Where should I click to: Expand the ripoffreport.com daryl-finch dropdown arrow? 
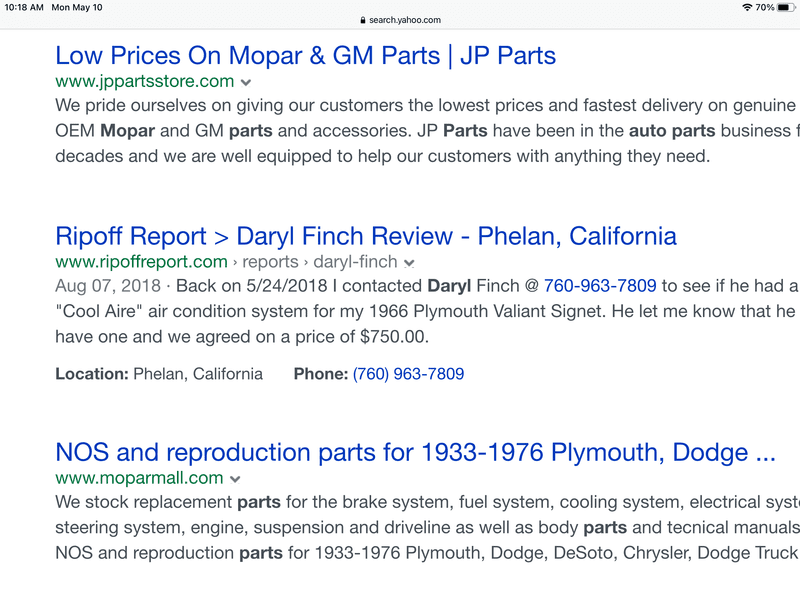click(x=409, y=263)
